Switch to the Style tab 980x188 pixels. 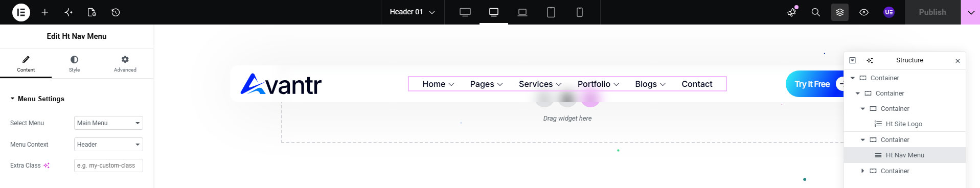click(74, 64)
